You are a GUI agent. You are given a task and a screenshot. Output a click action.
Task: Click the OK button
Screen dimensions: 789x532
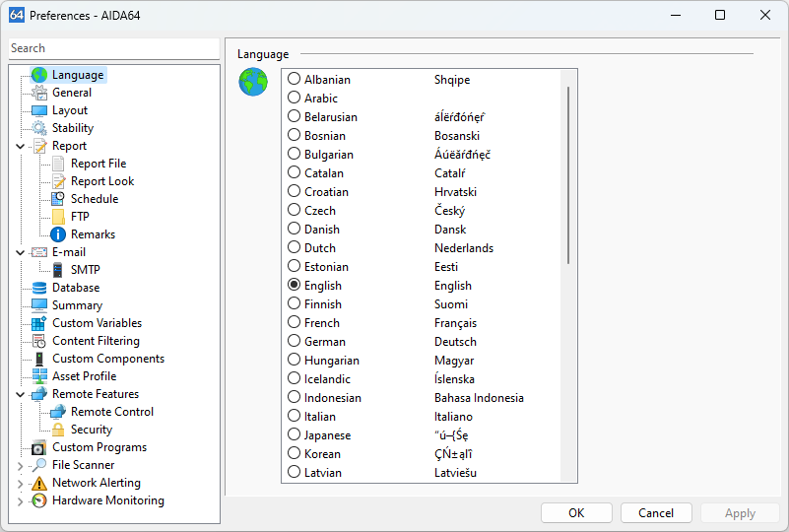(576, 513)
